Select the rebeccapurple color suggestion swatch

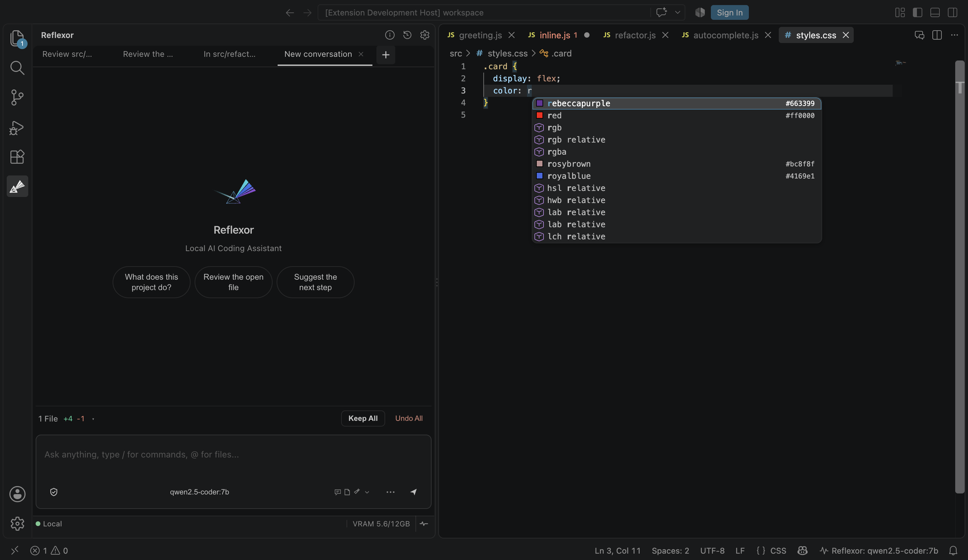[x=539, y=103]
